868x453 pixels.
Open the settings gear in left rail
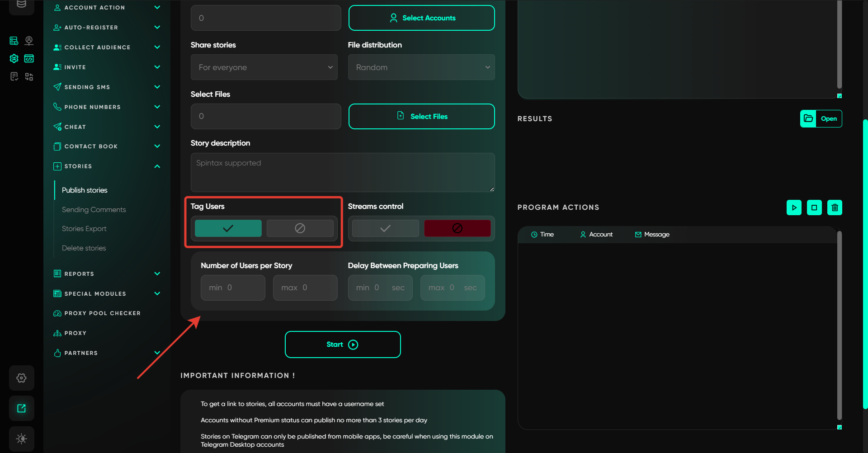[21, 378]
